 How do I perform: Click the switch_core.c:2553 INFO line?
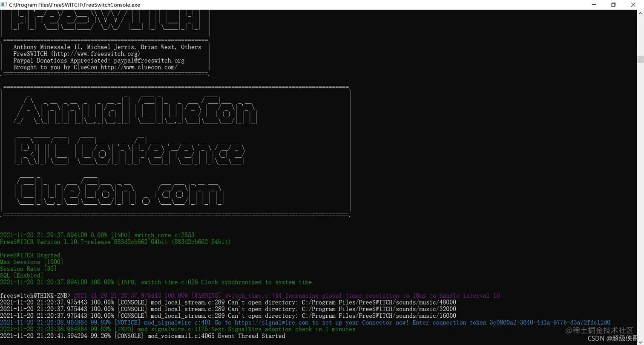(x=97, y=235)
